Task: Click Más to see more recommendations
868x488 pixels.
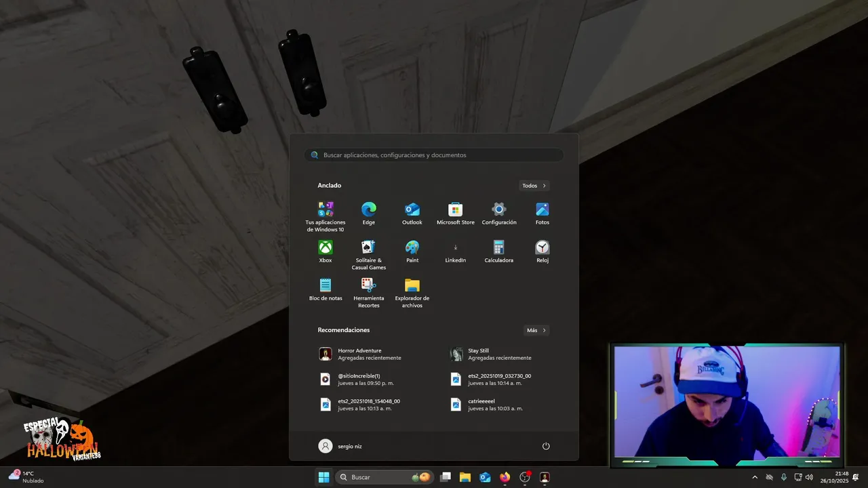Action: point(536,330)
